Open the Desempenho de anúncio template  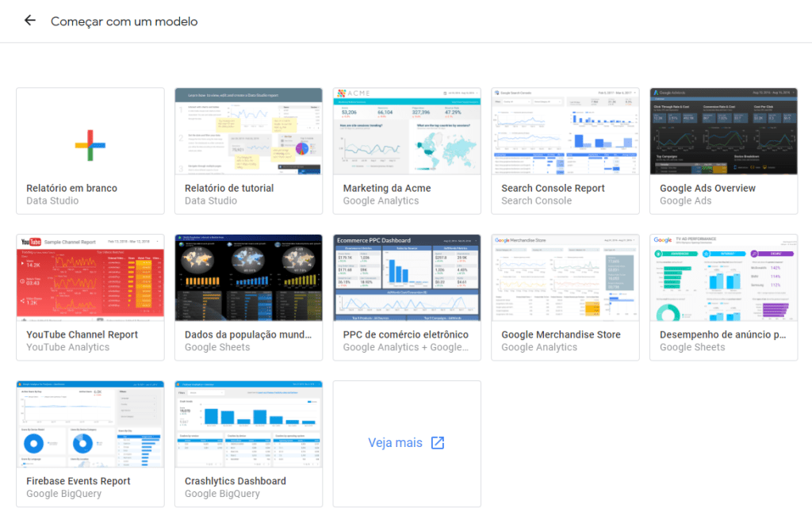pos(723,277)
